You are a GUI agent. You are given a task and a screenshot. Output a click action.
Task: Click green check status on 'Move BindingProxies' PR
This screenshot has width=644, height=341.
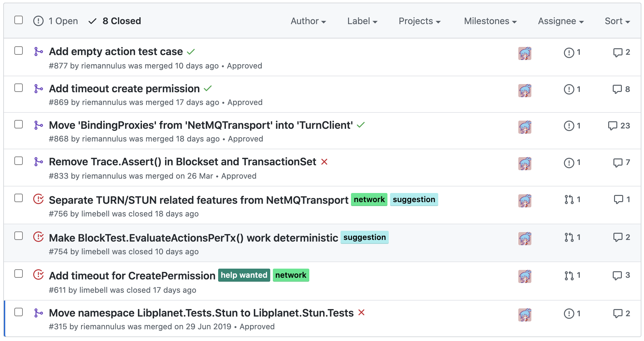pos(361,125)
